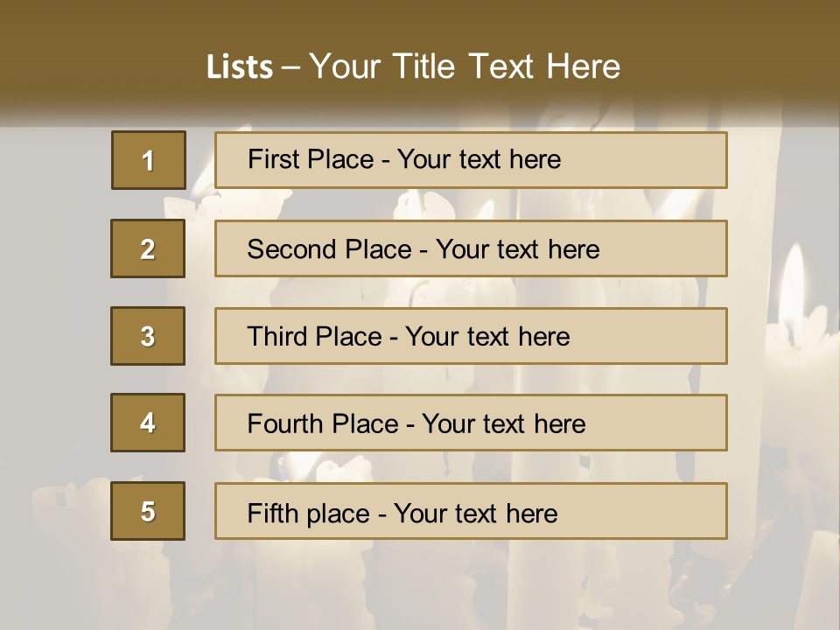Click 'Your text here' in Second Place bar
This screenshot has height=630, width=840.
tap(517, 249)
